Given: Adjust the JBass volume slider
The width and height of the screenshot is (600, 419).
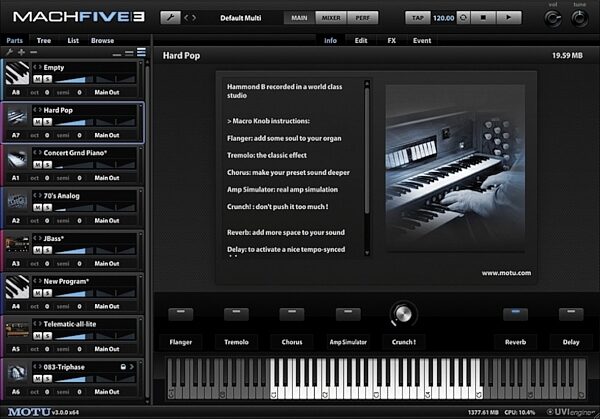Looking at the screenshot, I should (74, 251).
